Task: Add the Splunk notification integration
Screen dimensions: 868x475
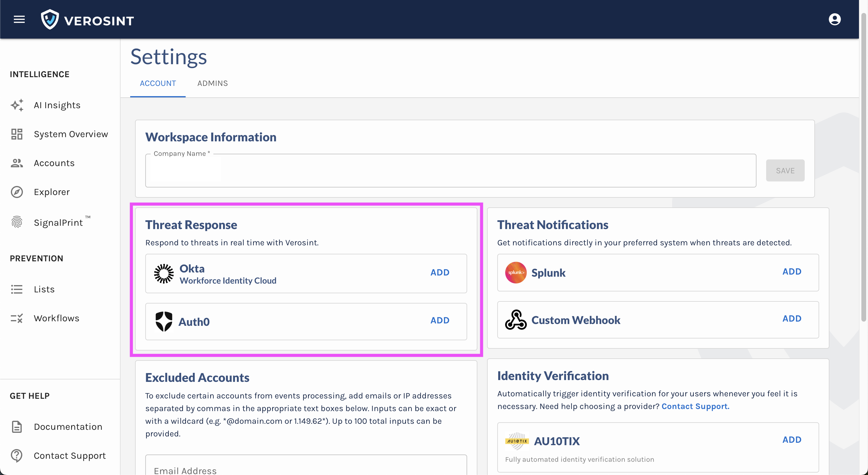Action: (x=791, y=272)
